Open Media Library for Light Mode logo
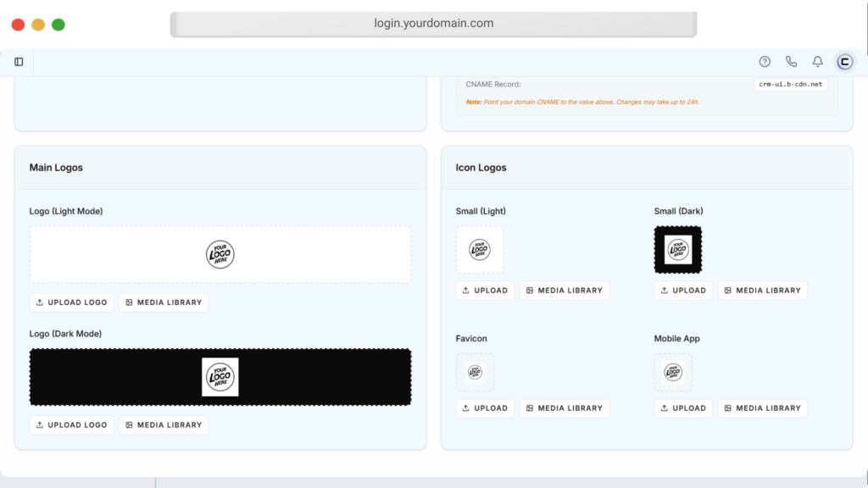The width and height of the screenshot is (868, 488). 163,302
